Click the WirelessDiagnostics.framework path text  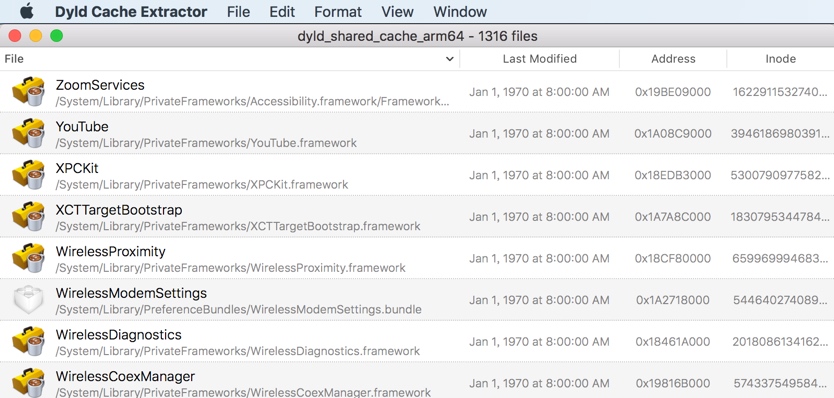click(x=238, y=351)
